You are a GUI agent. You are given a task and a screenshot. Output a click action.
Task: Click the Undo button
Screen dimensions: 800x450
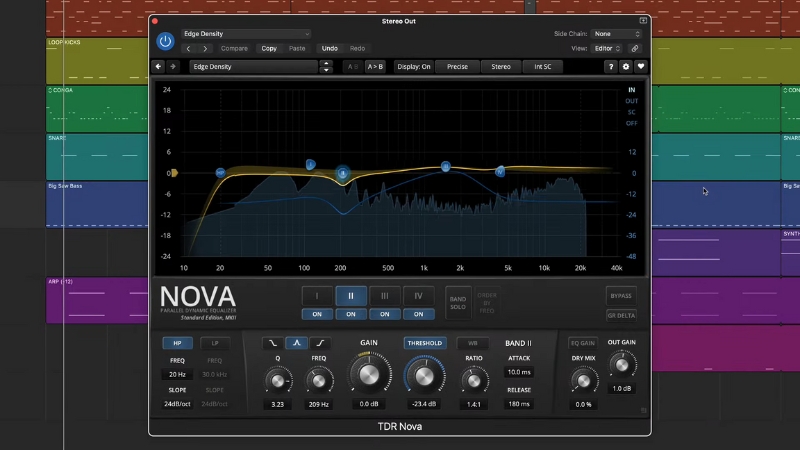[330, 48]
